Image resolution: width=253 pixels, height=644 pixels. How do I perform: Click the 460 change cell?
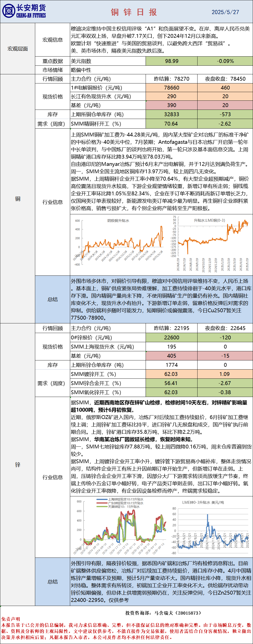pos(225,88)
